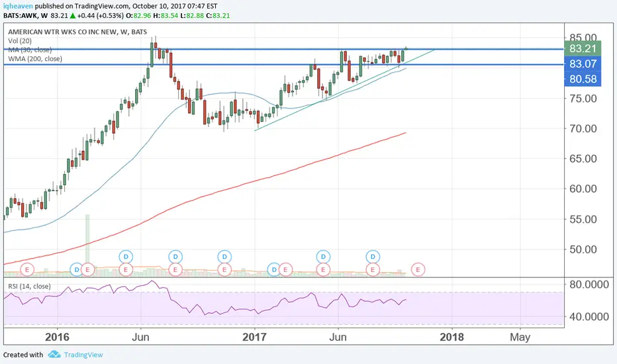The width and height of the screenshot is (617, 364).
Task: Click the green up-triangle next to 83.21 in header
Action: pyautogui.click(x=72, y=16)
